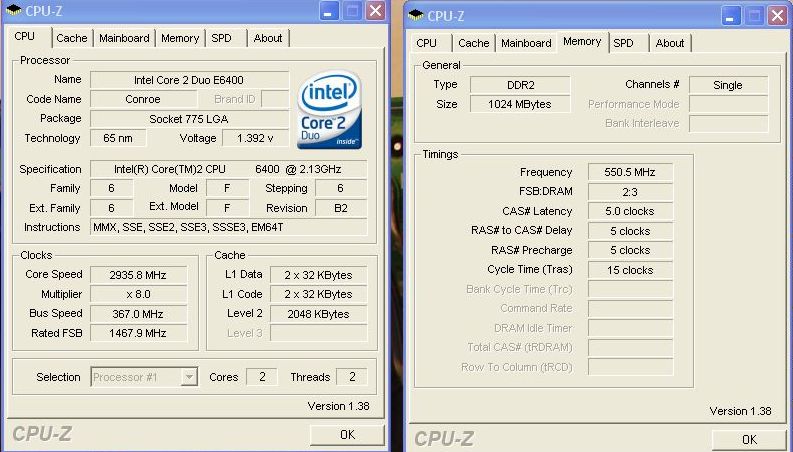
Task: Open the Mainboard tab in the right CPU-Z window
Action: click(526, 43)
